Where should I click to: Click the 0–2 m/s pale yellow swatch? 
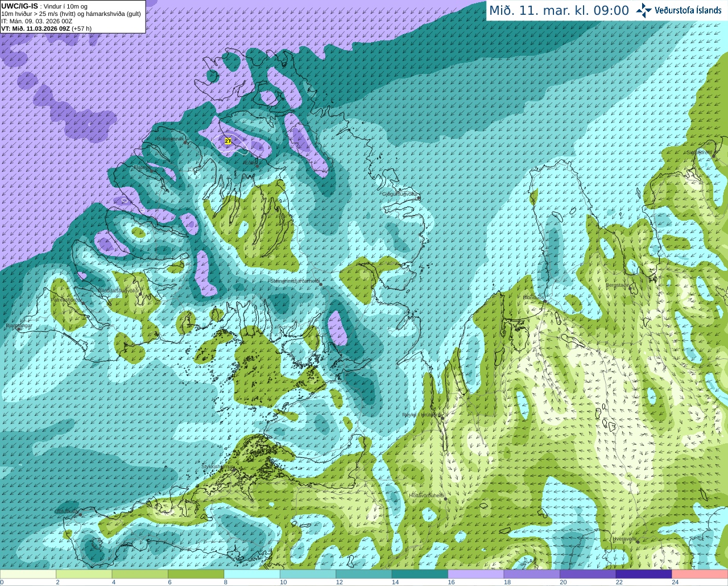[28, 574]
